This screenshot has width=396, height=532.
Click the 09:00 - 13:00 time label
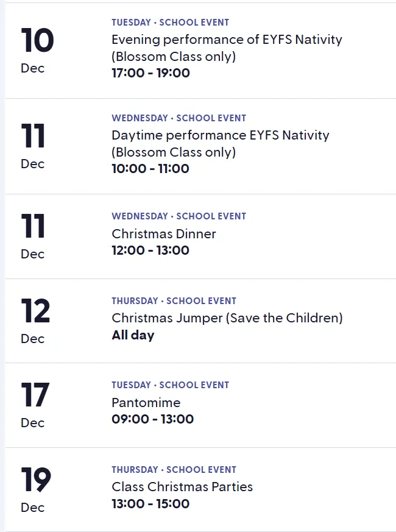[x=152, y=419]
